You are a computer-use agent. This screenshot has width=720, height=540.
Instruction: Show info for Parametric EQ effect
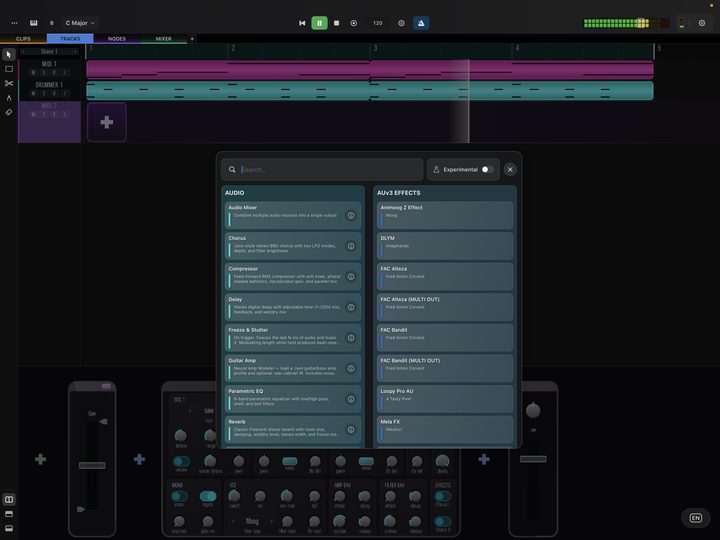[351, 399]
